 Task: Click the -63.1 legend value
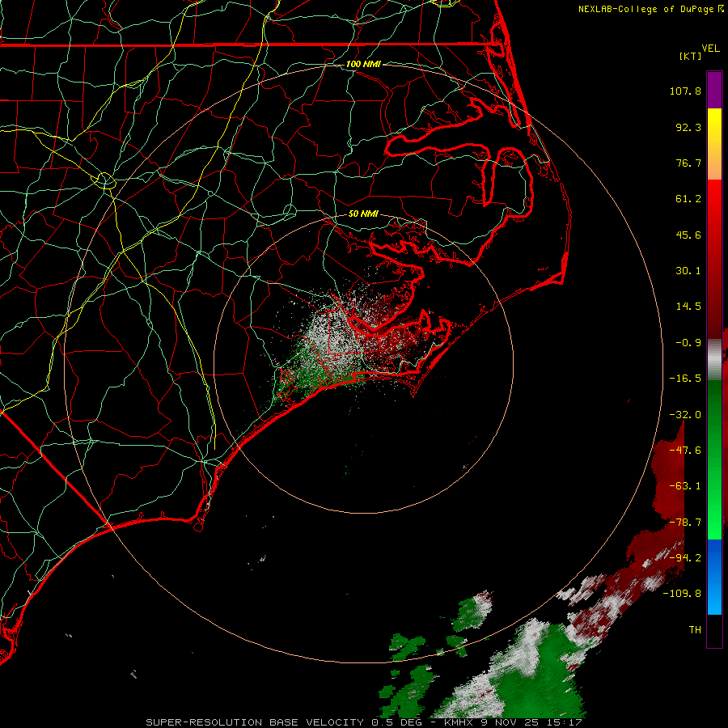click(x=685, y=486)
